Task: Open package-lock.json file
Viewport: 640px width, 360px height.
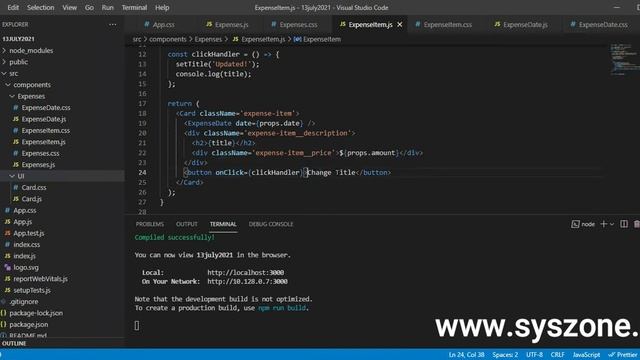Action: point(36,313)
